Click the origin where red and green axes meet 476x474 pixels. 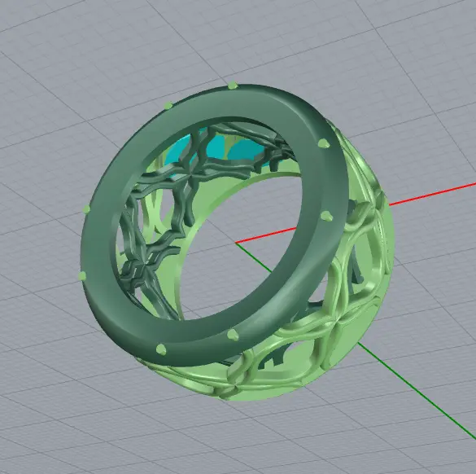(x=236, y=243)
